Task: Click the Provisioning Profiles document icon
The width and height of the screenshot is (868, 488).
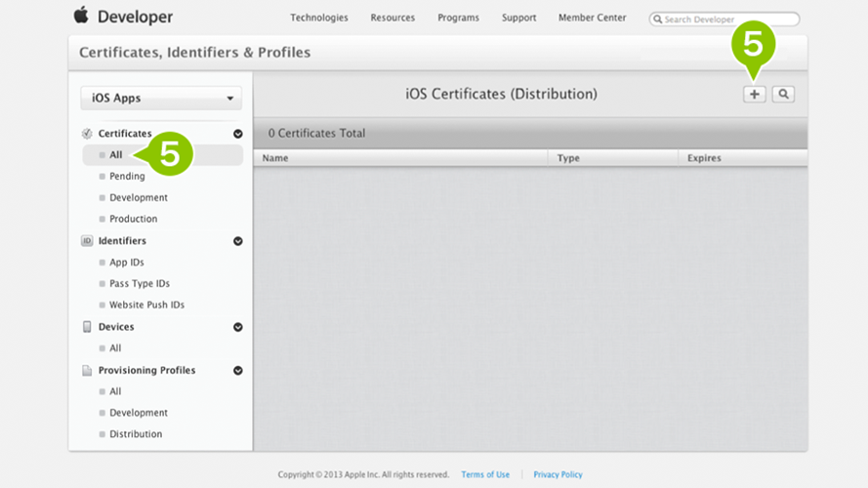Action: [87, 370]
